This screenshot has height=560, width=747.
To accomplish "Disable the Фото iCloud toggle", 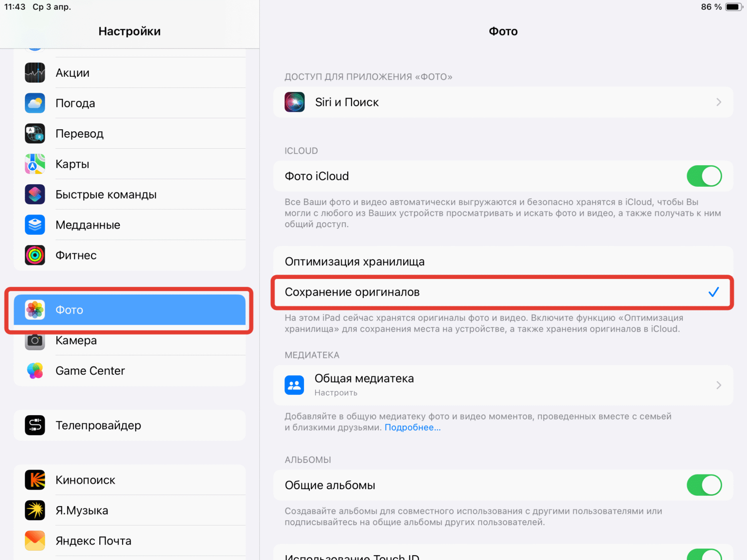I will (x=704, y=176).
